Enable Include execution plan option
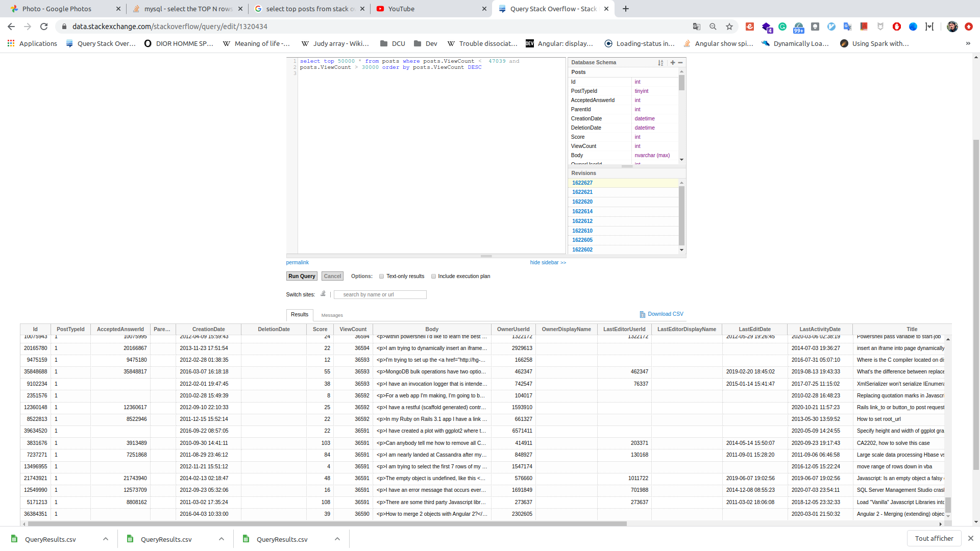This screenshot has height=551, width=980. coord(433,277)
